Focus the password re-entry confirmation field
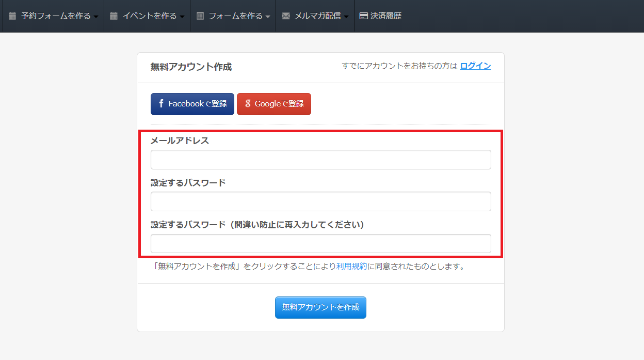644x360 pixels. tap(320, 243)
